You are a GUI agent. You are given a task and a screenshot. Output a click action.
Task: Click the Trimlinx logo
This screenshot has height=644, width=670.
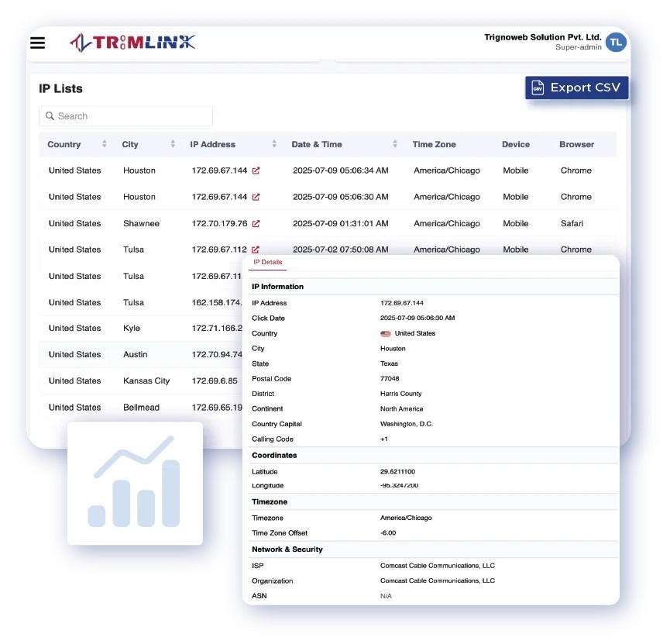pos(132,42)
